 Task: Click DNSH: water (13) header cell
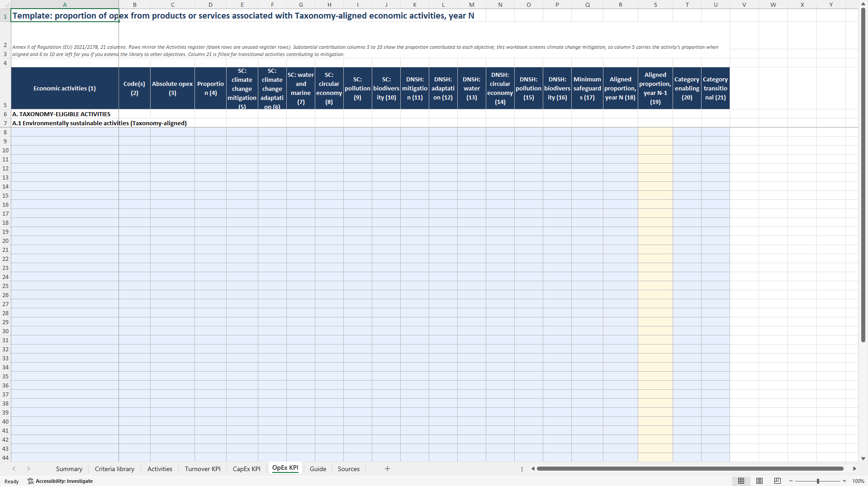coord(471,88)
